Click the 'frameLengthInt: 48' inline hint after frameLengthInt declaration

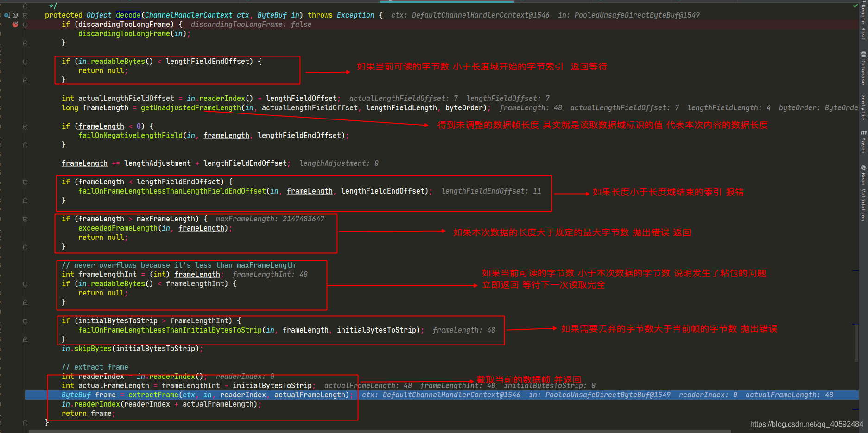[270, 275]
